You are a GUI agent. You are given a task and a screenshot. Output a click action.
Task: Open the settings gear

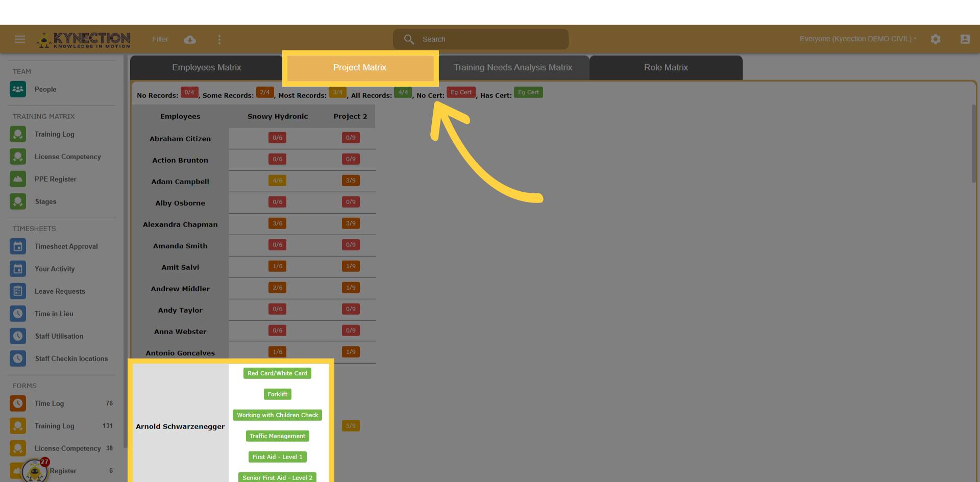[x=936, y=39]
